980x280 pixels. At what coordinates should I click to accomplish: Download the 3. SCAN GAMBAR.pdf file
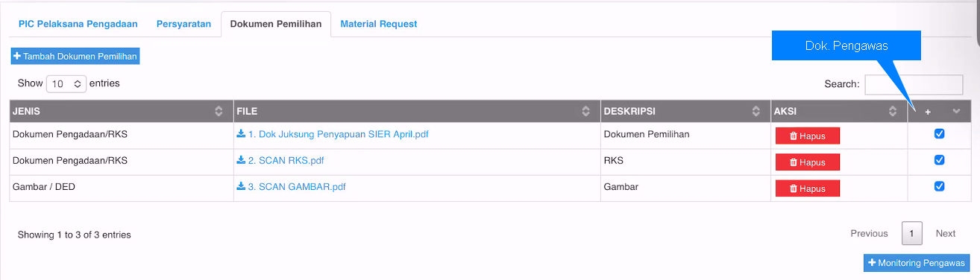pos(291,187)
